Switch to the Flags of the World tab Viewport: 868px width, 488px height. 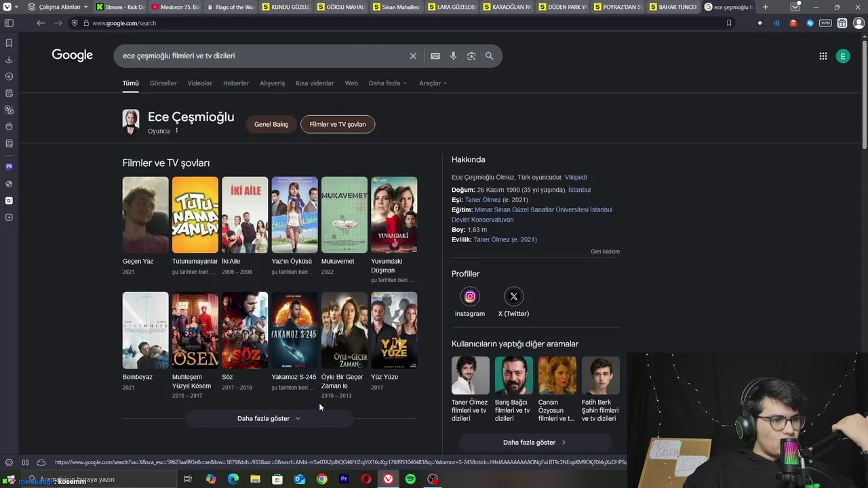click(230, 7)
